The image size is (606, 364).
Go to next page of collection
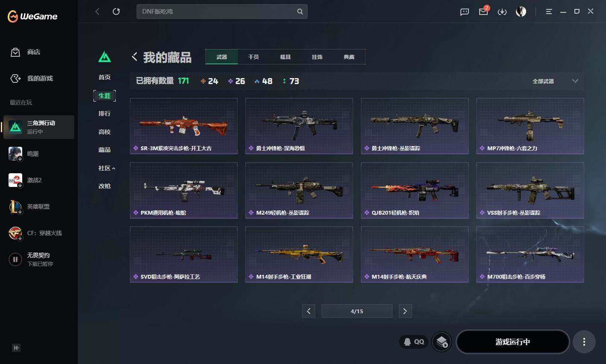[x=405, y=311]
